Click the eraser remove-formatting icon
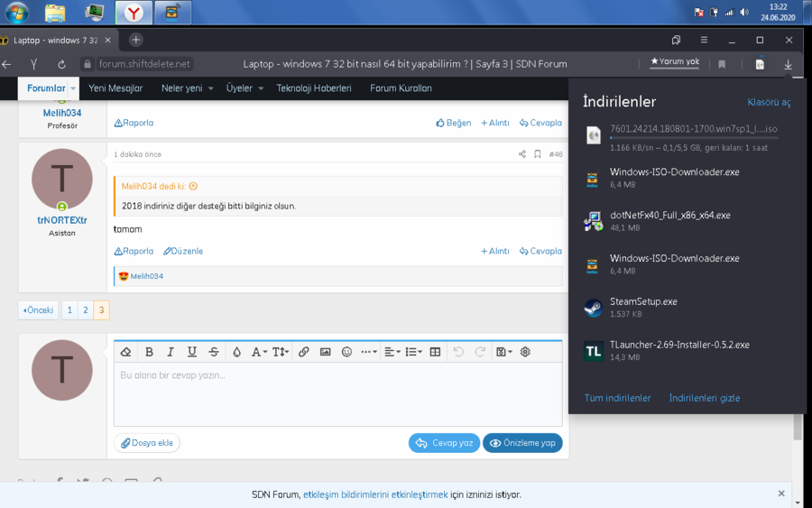This screenshot has height=508, width=812. tap(125, 352)
